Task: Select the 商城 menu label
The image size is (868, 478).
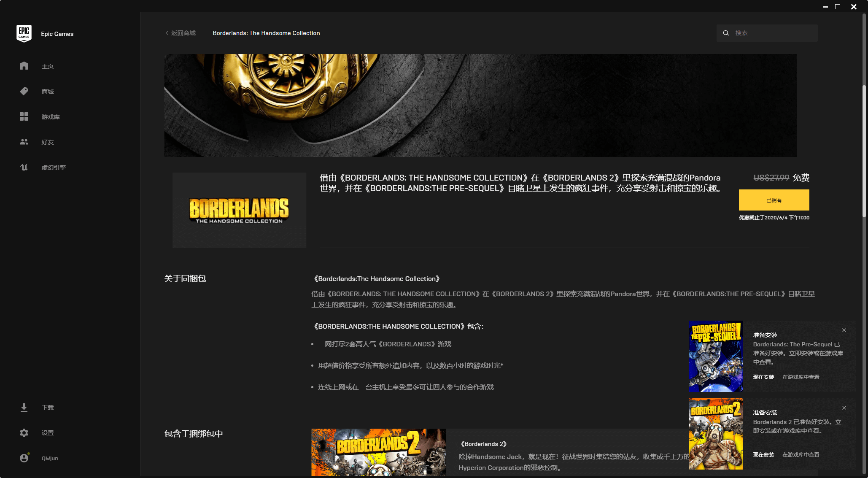Action: click(48, 92)
